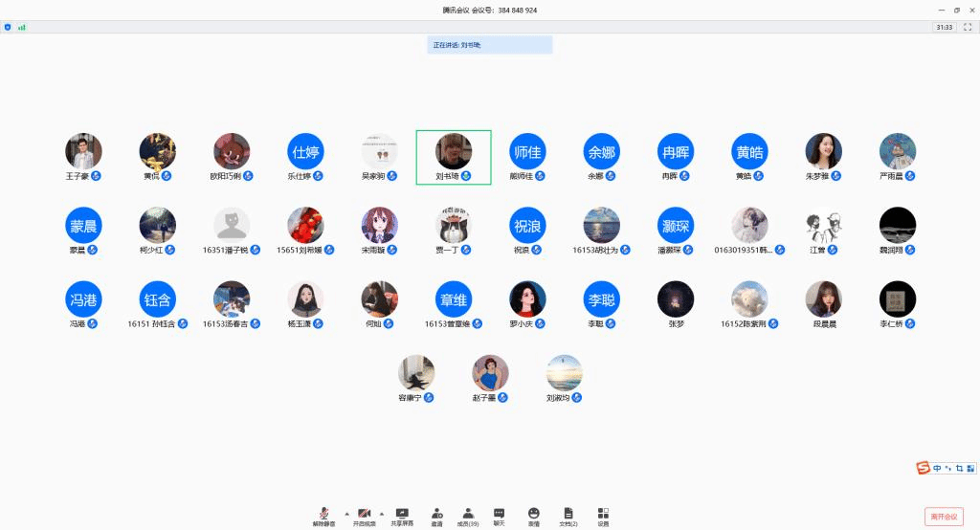Click the blue shield security icon
This screenshot has width=980, height=530.
pos(9,28)
